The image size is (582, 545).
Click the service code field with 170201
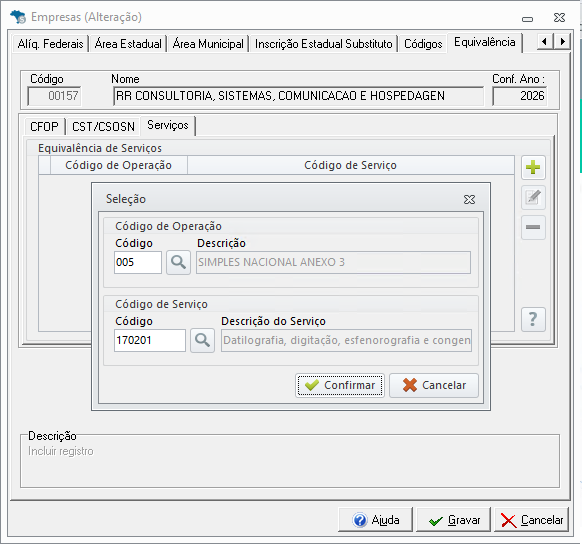click(150, 340)
